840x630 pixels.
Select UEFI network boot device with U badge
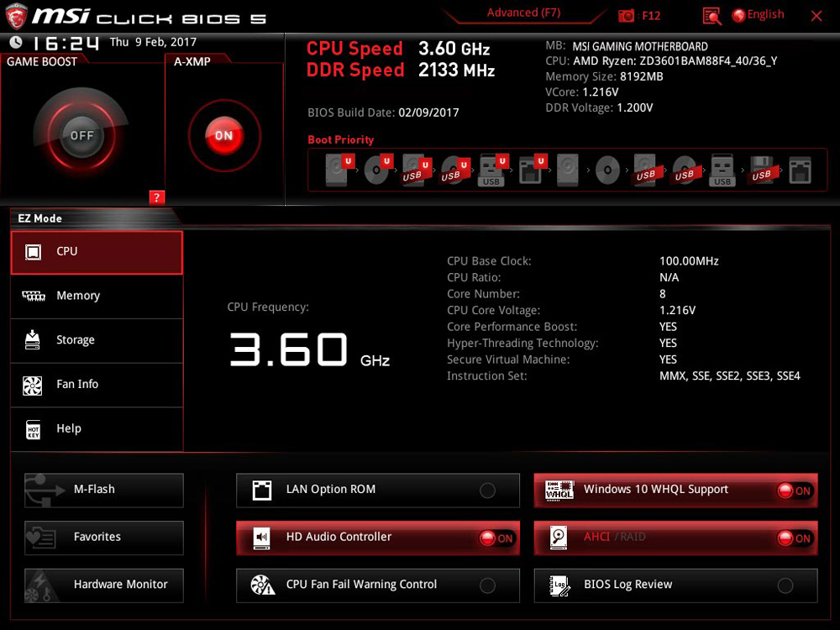pyautogui.click(x=533, y=170)
